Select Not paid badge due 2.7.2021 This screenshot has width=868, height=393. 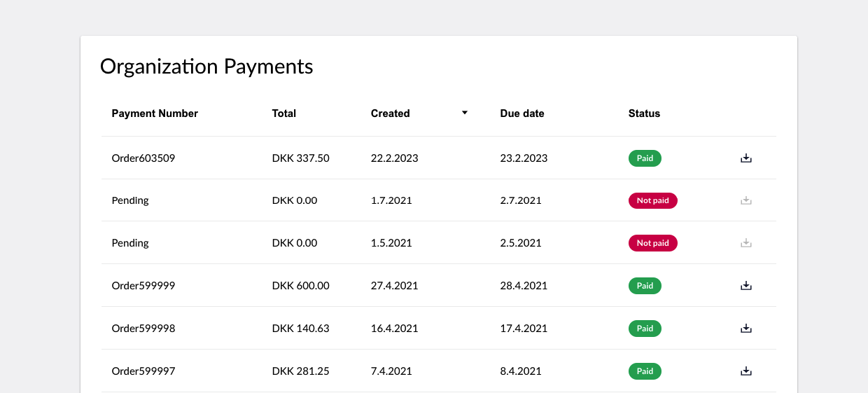click(653, 201)
